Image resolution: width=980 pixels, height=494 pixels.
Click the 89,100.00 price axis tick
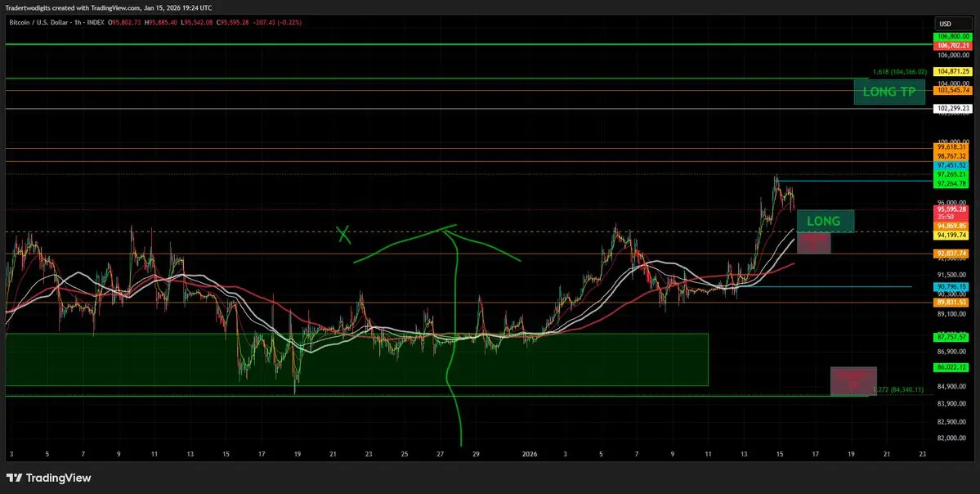click(952, 314)
